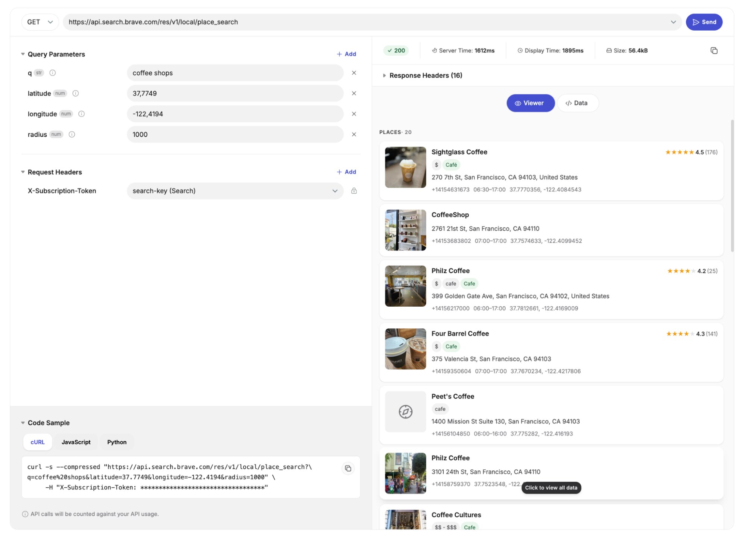The height and width of the screenshot is (560, 746).
Task: Copy the response to clipboard
Action: [714, 50]
